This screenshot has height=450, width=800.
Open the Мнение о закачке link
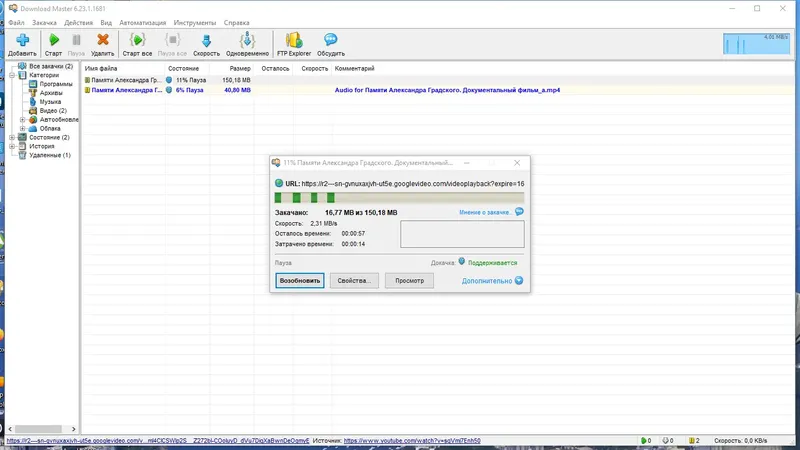click(485, 212)
